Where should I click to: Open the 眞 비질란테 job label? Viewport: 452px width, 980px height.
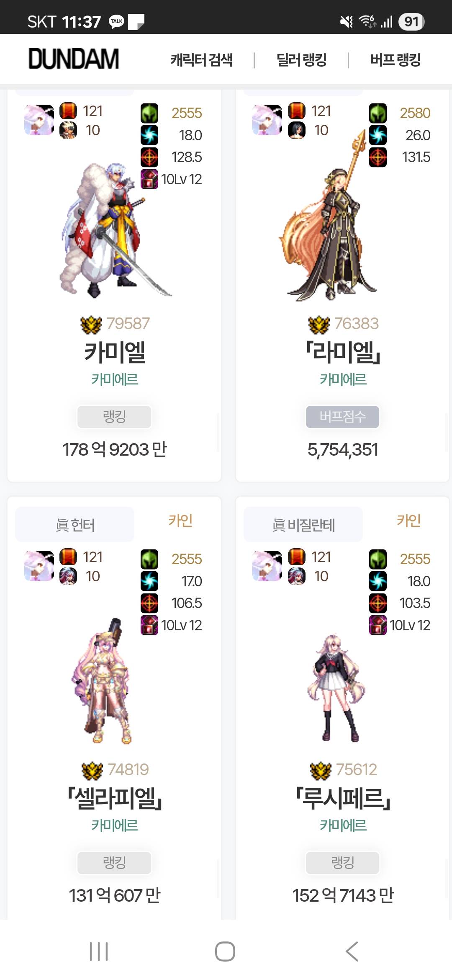tap(303, 525)
